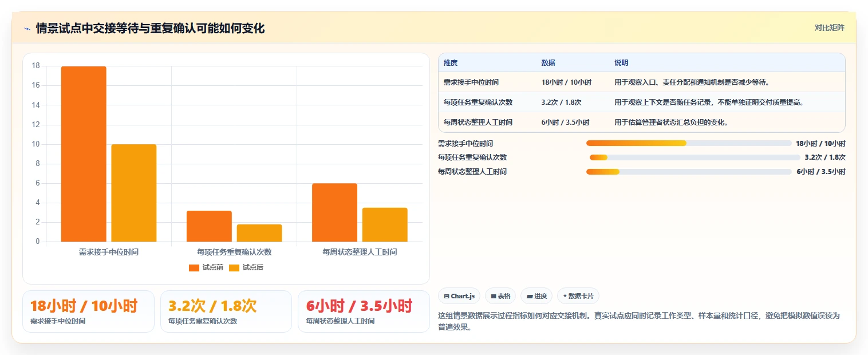
Task: Click the progress value 18小时 / 10小时
Action: click(820, 143)
